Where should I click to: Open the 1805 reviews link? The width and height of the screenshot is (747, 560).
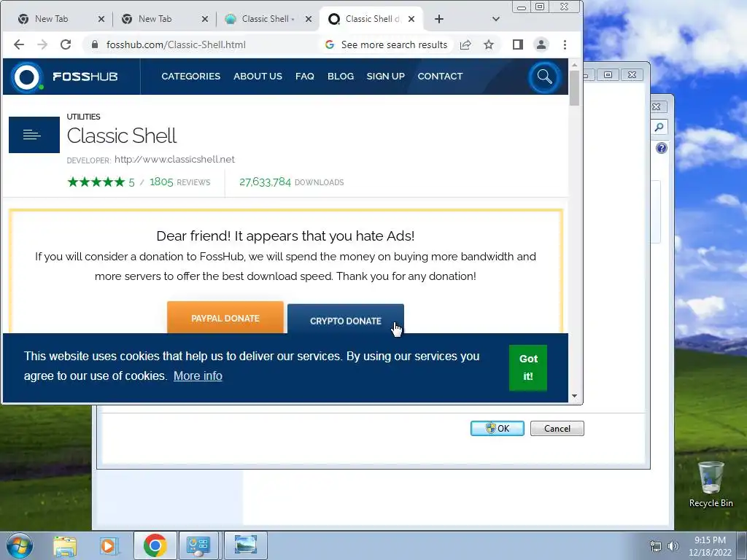[179, 182]
